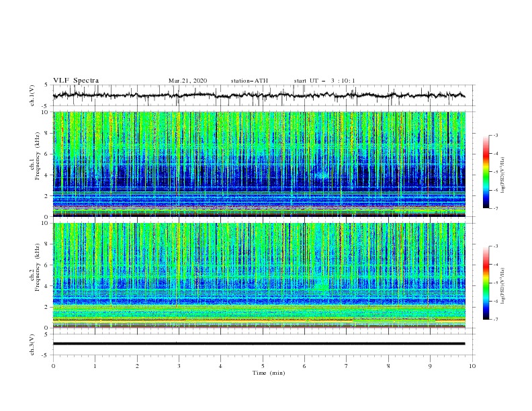Image resolution: width=532 pixels, height=411 pixels.
Task: Click the ch.2 spectrogram plot
Action: point(259,275)
